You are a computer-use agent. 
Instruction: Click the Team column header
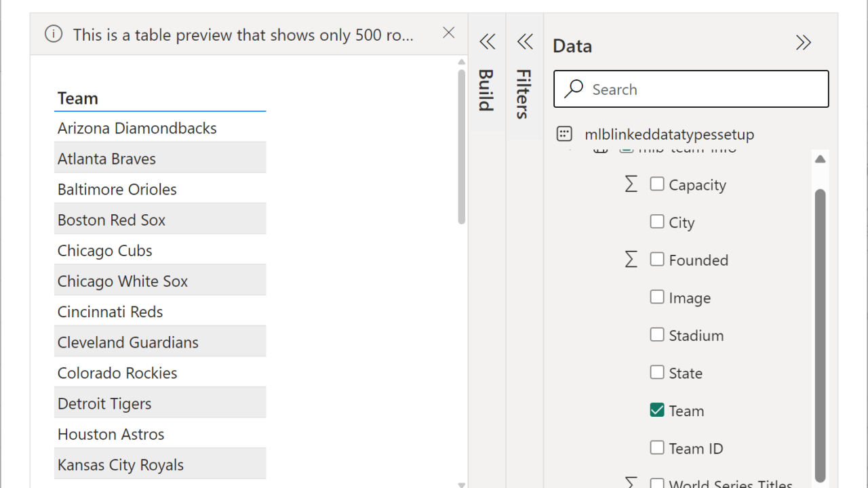pos(78,98)
